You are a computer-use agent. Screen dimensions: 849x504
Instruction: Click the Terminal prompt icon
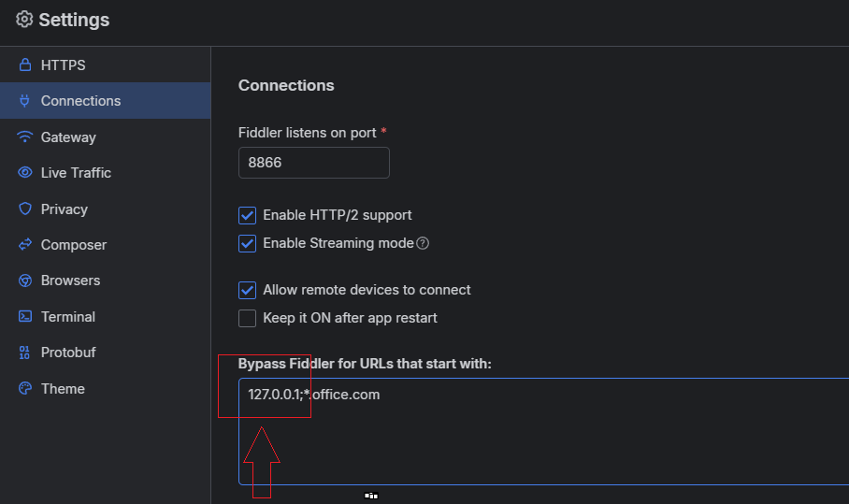point(25,317)
